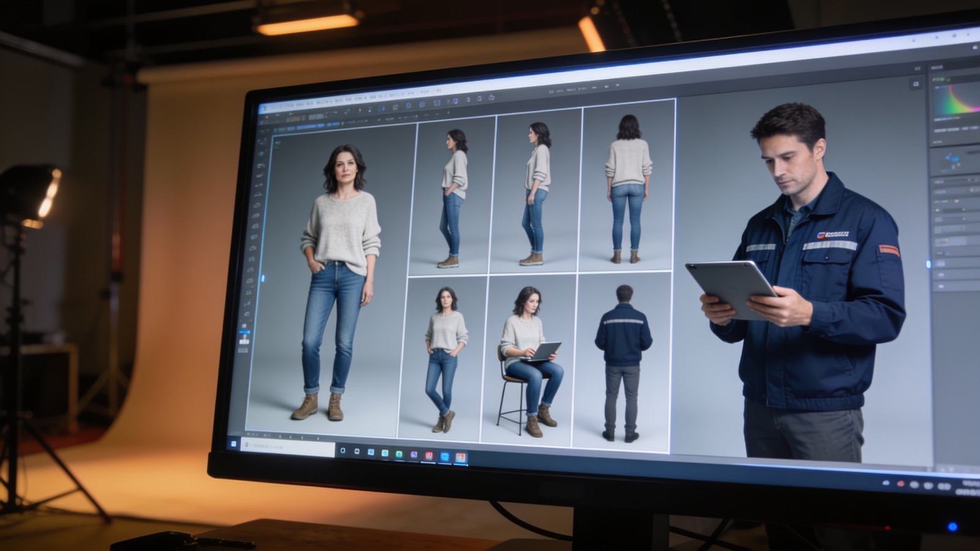
Task: Click the Windows Start button
Action: coord(233,444)
